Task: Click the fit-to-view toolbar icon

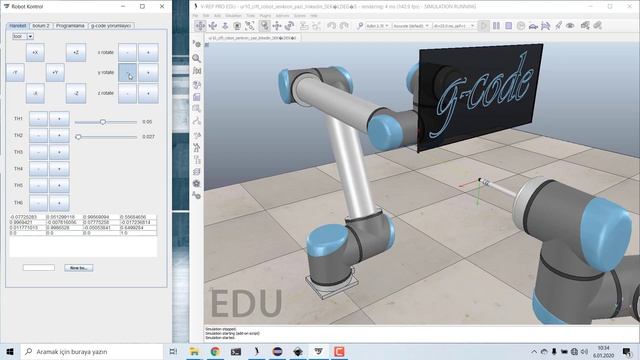Action: 249,26
